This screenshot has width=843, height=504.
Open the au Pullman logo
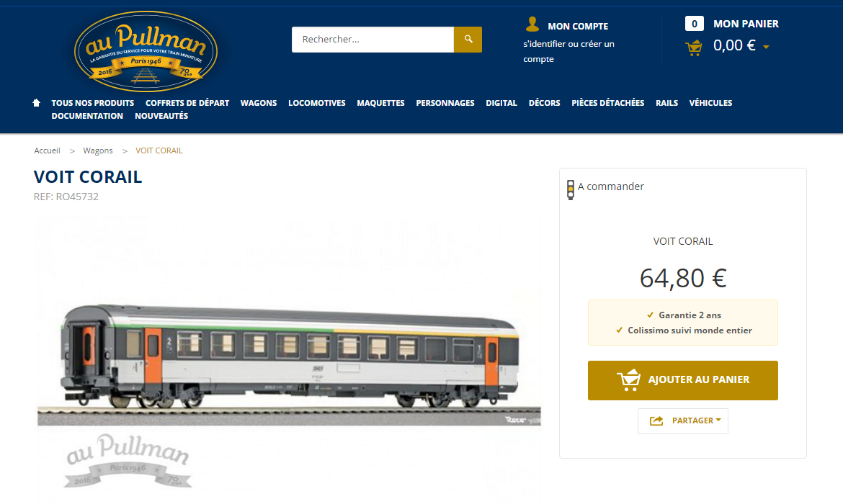(146, 52)
